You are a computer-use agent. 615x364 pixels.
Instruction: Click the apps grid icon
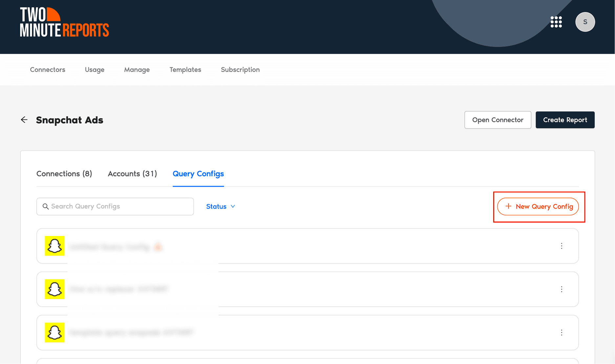[x=556, y=22]
